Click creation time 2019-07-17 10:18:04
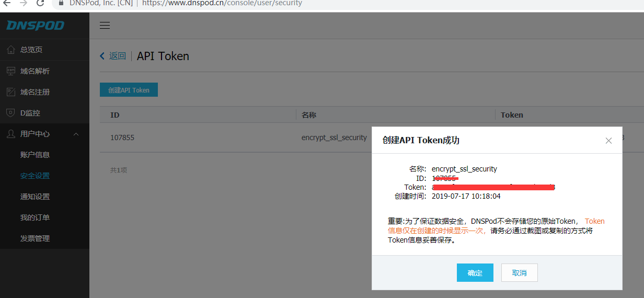 (466, 196)
